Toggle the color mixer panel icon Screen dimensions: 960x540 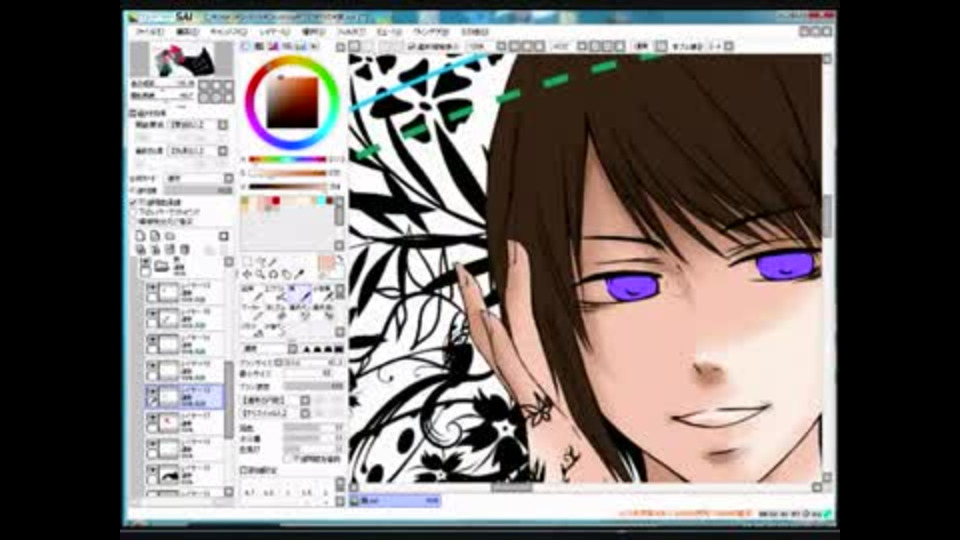point(287,47)
